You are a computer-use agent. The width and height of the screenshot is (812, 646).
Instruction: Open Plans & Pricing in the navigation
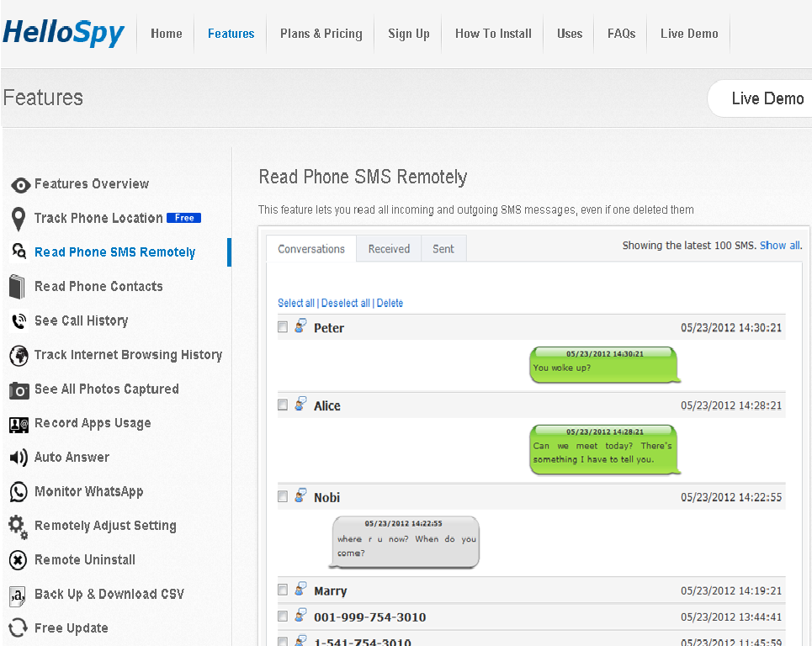(321, 34)
